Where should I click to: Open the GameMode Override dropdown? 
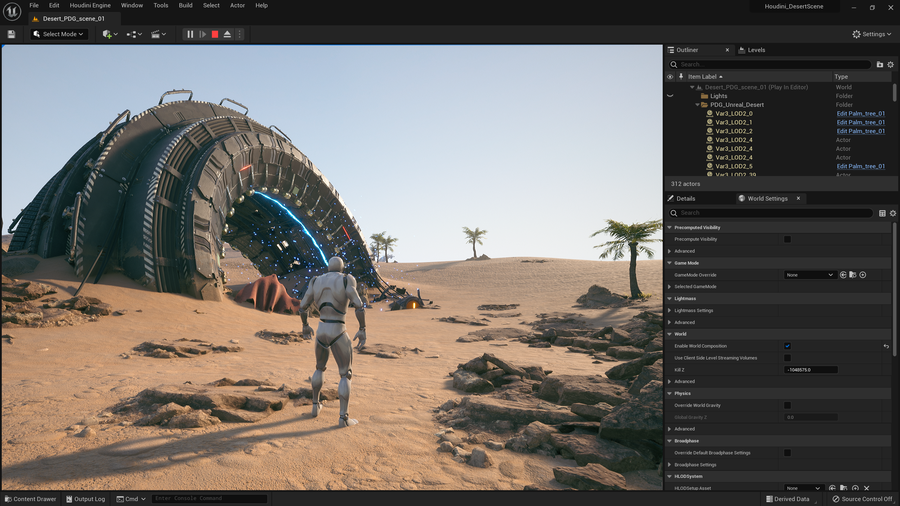[x=809, y=275]
